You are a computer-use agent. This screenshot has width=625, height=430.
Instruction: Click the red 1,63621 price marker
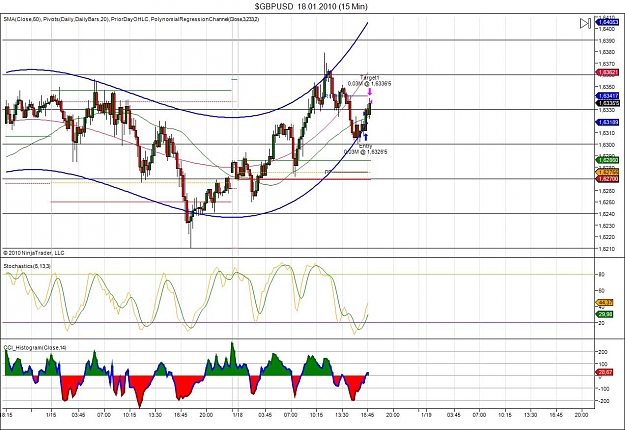point(607,72)
